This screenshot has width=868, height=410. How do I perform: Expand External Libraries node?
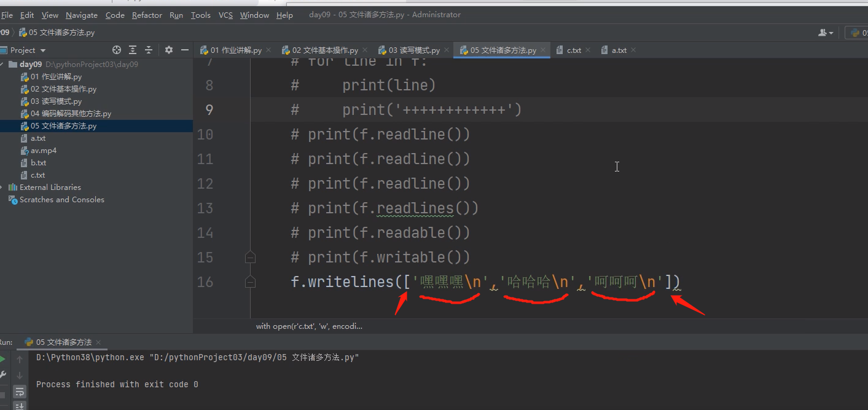(x=2, y=187)
